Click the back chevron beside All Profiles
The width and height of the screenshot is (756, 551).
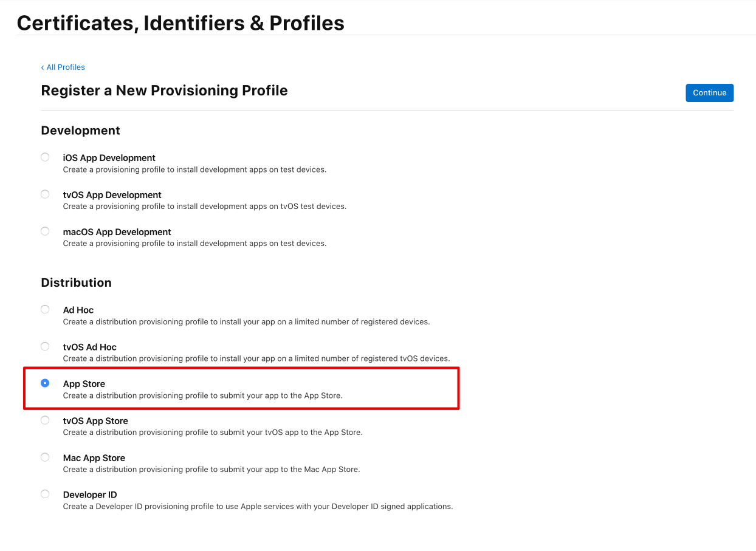[x=43, y=67]
